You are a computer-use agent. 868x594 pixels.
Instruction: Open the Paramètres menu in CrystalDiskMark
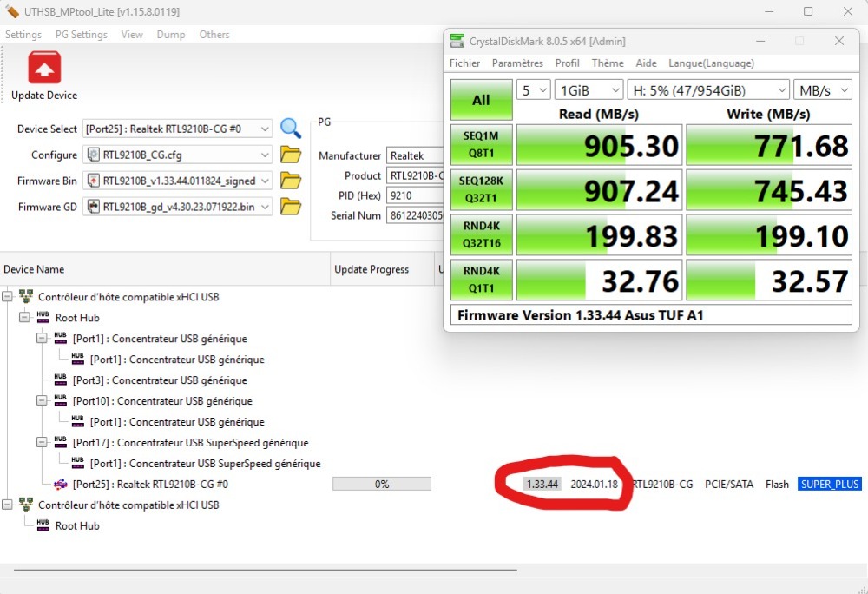(517, 63)
